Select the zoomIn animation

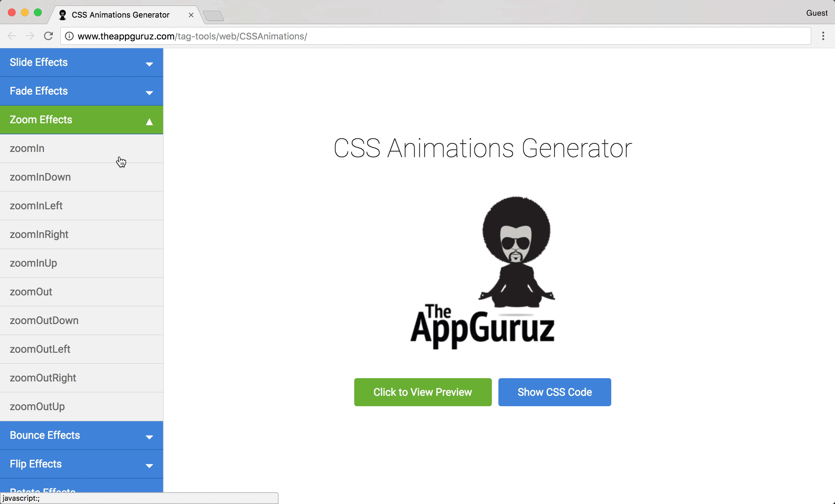click(27, 148)
